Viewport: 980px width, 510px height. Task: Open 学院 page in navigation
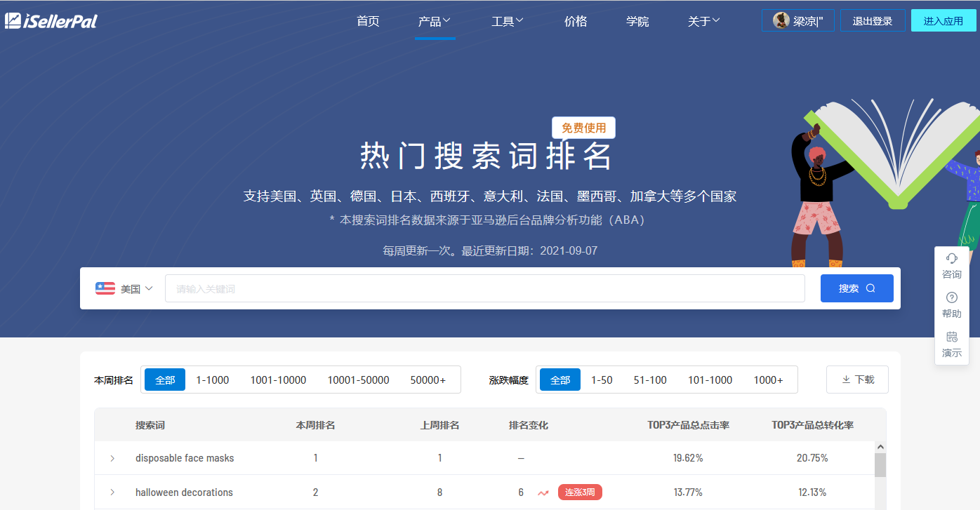(x=637, y=21)
